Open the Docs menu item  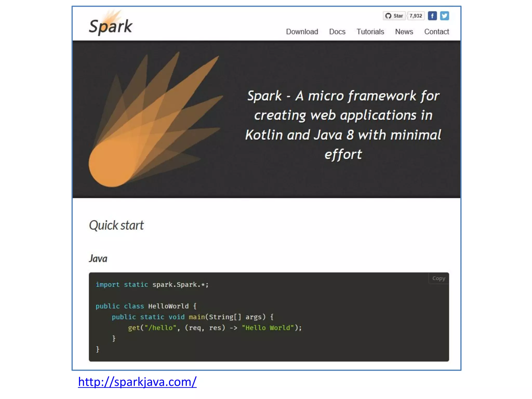[x=337, y=32]
